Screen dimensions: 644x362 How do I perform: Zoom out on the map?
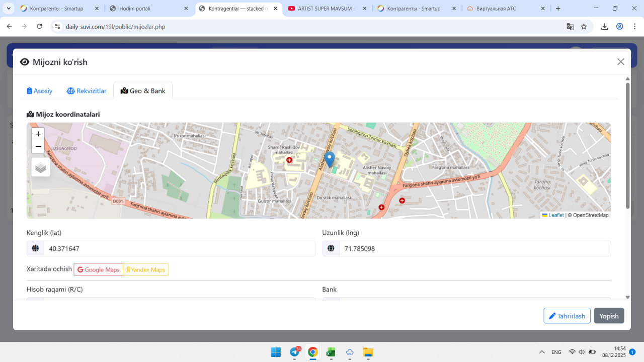[38, 146]
